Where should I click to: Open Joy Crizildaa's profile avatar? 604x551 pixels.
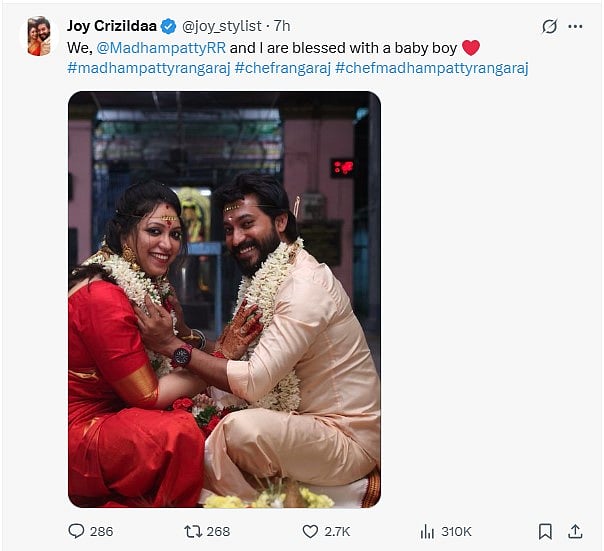point(38,36)
